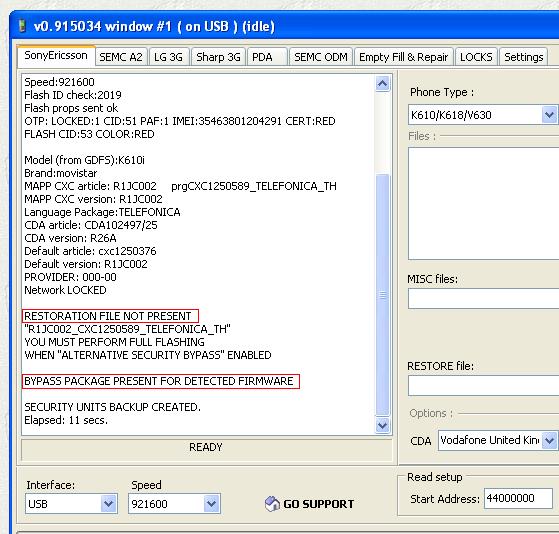Click the log scroll down arrow

tap(383, 425)
